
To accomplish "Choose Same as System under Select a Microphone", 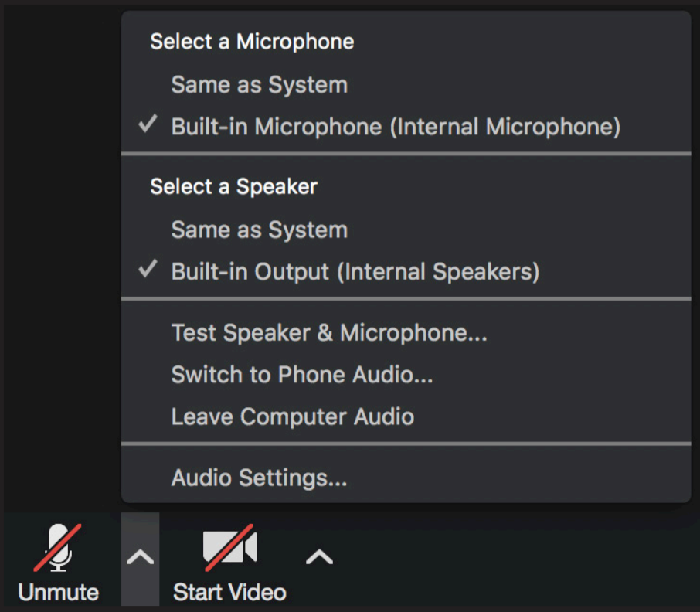I will click(259, 85).
